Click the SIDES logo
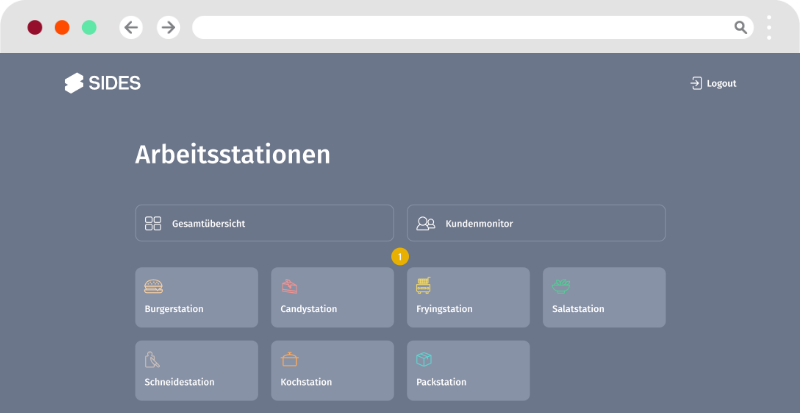 pyautogui.click(x=103, y=83)
